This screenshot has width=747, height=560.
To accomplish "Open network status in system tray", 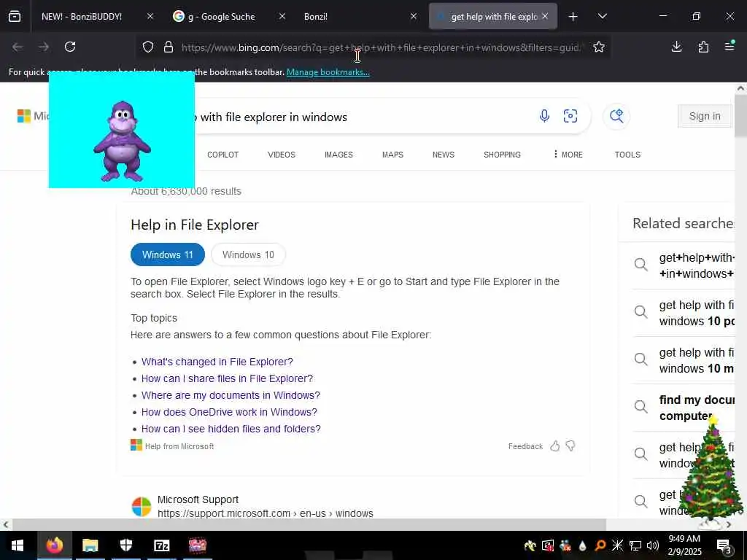I will tap(635, 545).
